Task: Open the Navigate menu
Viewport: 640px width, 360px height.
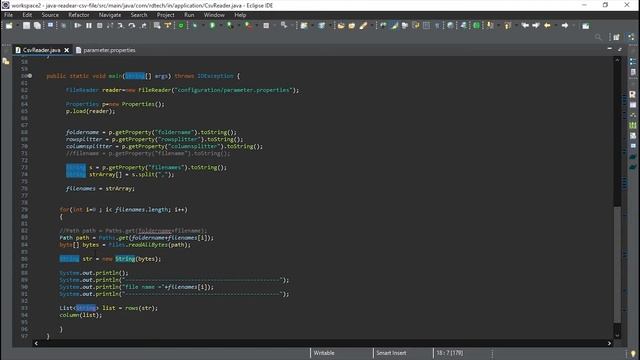Action: pos(110,15)
